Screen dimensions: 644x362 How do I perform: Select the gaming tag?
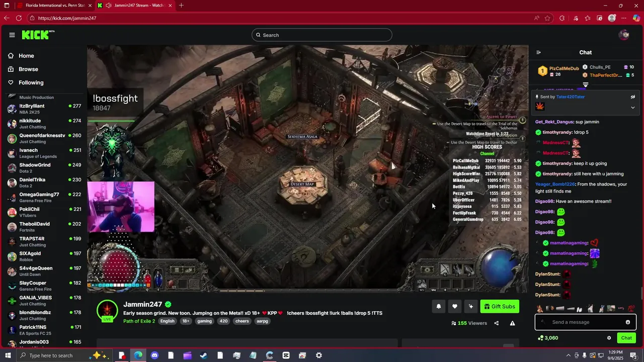click(x=204, y=321)
